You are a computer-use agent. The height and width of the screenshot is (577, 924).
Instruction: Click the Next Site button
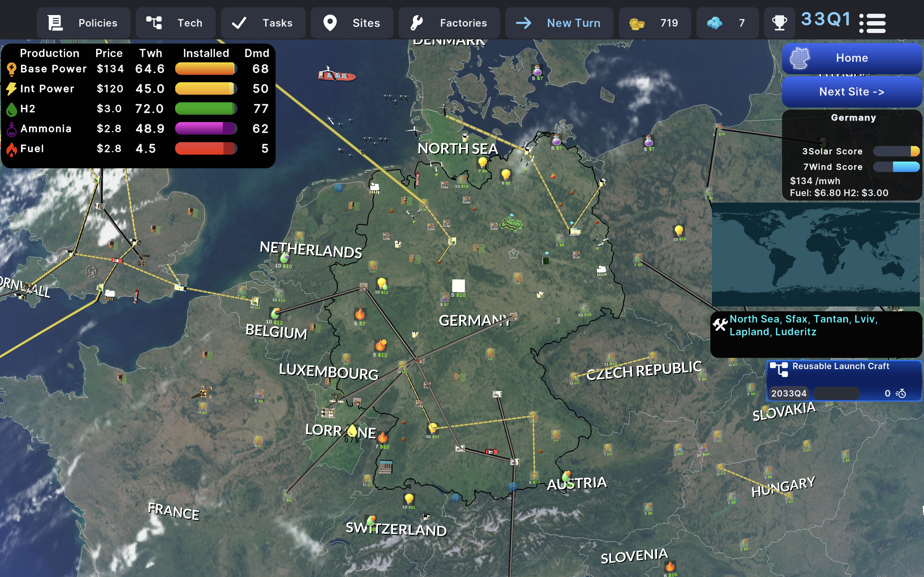[852, 92]
